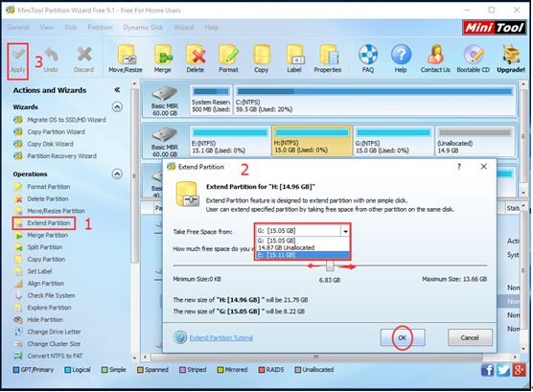Open the Facebook share icon
Viewport: 533px width, 392px height.
pos(487,370)
